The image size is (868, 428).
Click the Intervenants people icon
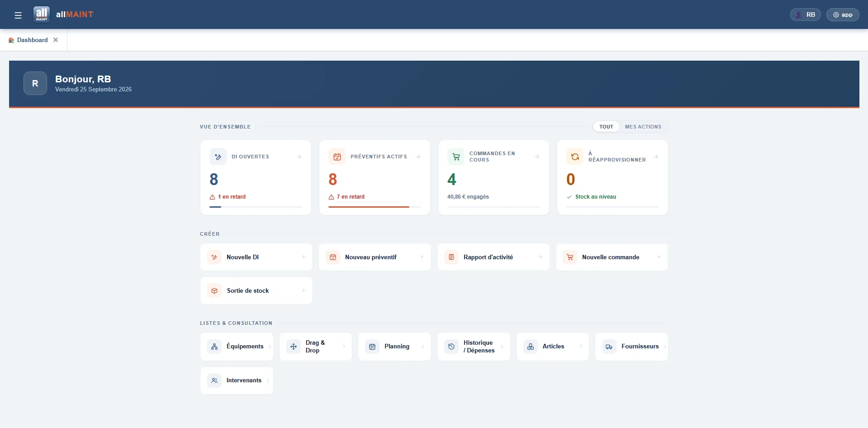[214, 380]
